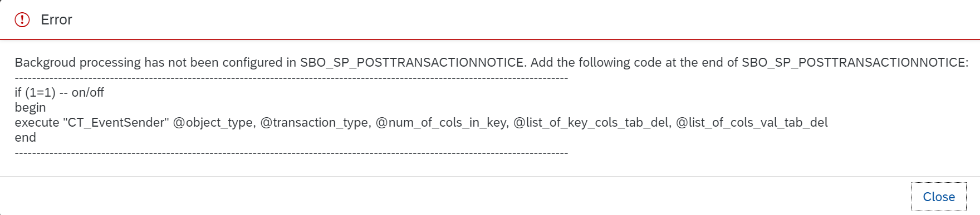Click the "Error" dialog title text
Image resolution: width=980 pixels, height=215 pixels.
[x=56, y=20]
